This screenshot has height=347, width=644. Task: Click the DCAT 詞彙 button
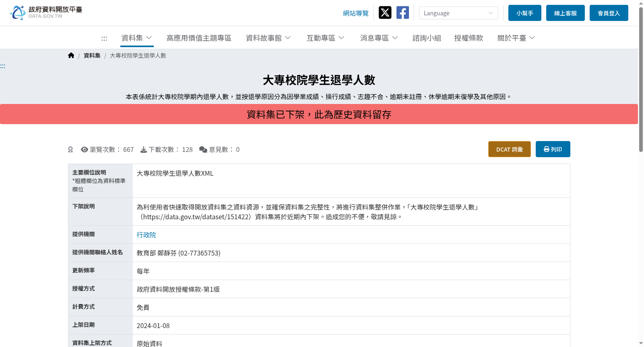(x=510, y=149)
